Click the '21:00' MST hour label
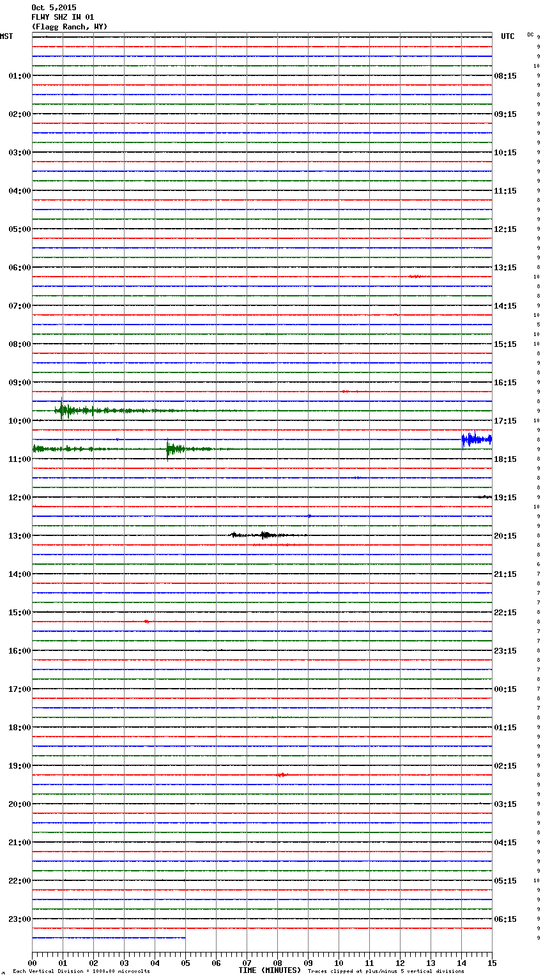This screenshot has width=543, height=980. (20, 843)
